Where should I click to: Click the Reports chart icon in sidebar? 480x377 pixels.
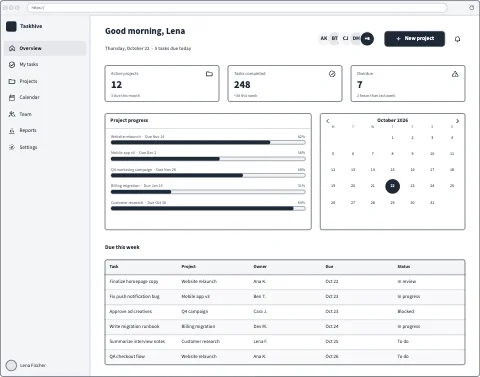(x=12, y=130)
